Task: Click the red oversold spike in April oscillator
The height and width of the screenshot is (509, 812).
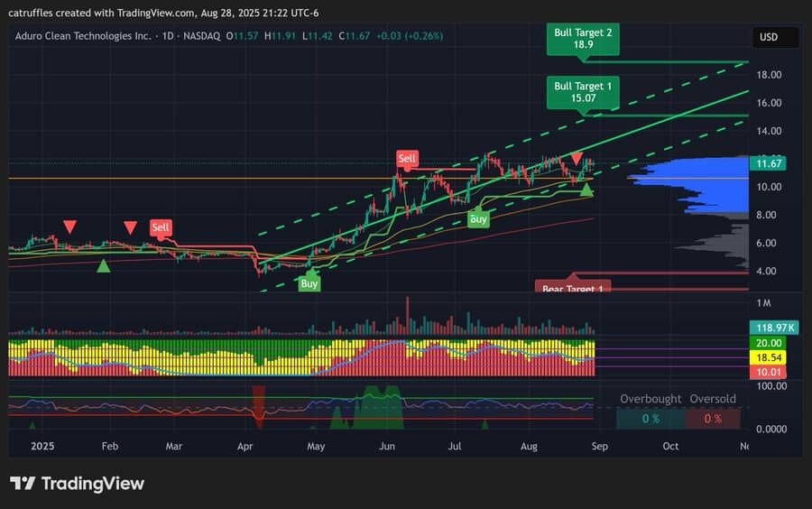Action: 258,405
